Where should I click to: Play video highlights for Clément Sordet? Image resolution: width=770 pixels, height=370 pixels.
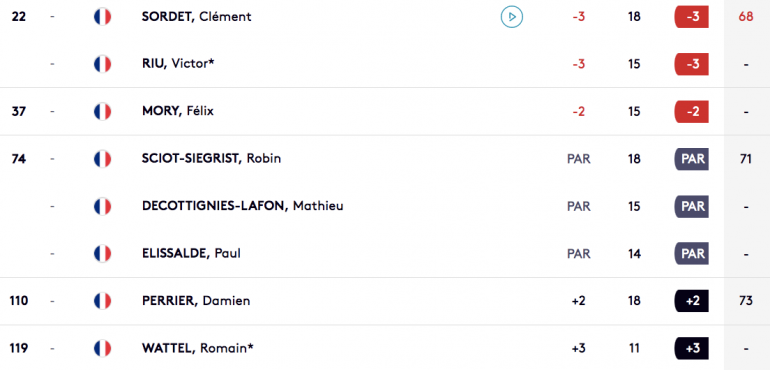click(x=512, y=17)
